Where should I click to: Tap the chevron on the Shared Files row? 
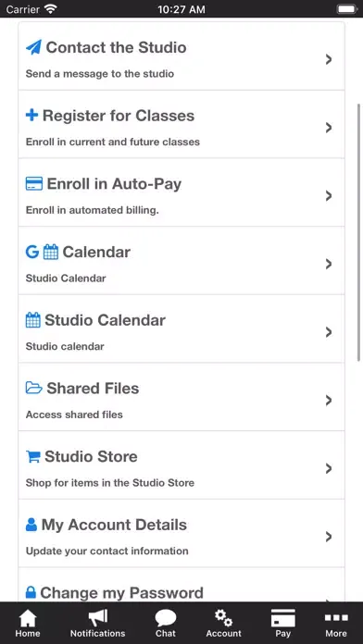[x=329, y=401]
